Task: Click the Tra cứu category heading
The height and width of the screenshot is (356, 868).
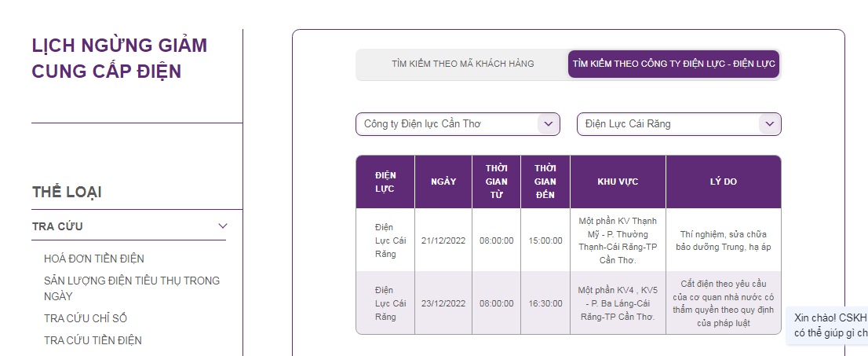Action: click(x=58, y=226)
